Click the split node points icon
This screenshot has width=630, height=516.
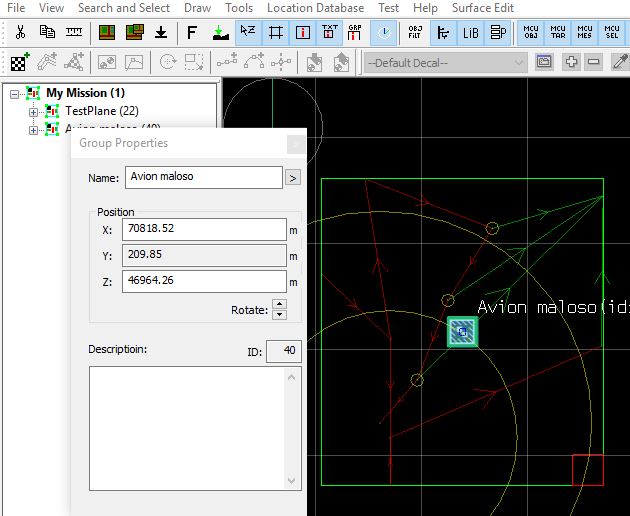(x=281, y=62)
